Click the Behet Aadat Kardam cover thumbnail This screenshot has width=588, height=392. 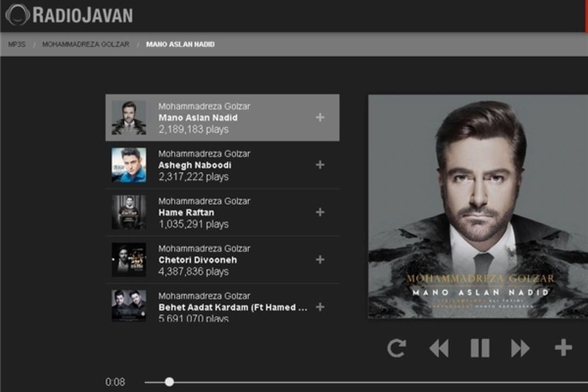coord(129,305)
